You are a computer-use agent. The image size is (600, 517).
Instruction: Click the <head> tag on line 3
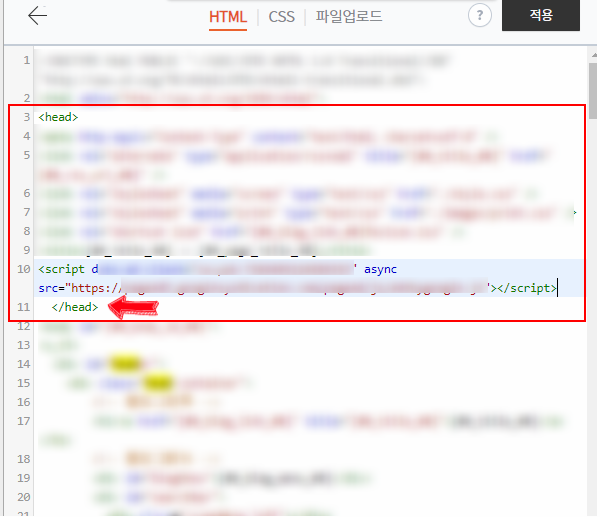(58, 117)
